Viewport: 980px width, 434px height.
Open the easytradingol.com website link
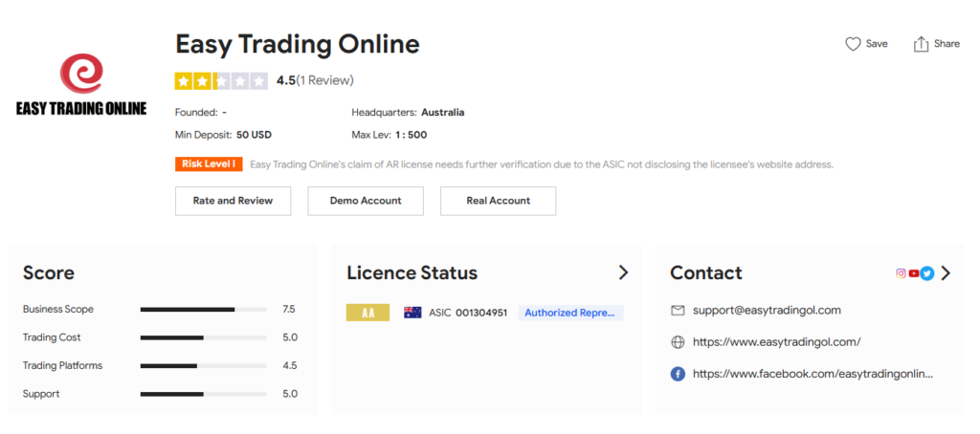point(777,342)
